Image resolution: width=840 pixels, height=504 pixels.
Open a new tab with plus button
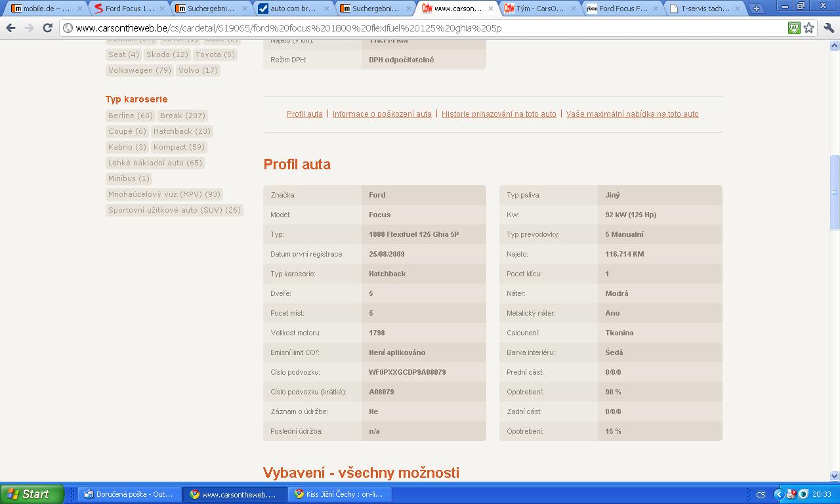pyautogui.click(x=756, y=9)
